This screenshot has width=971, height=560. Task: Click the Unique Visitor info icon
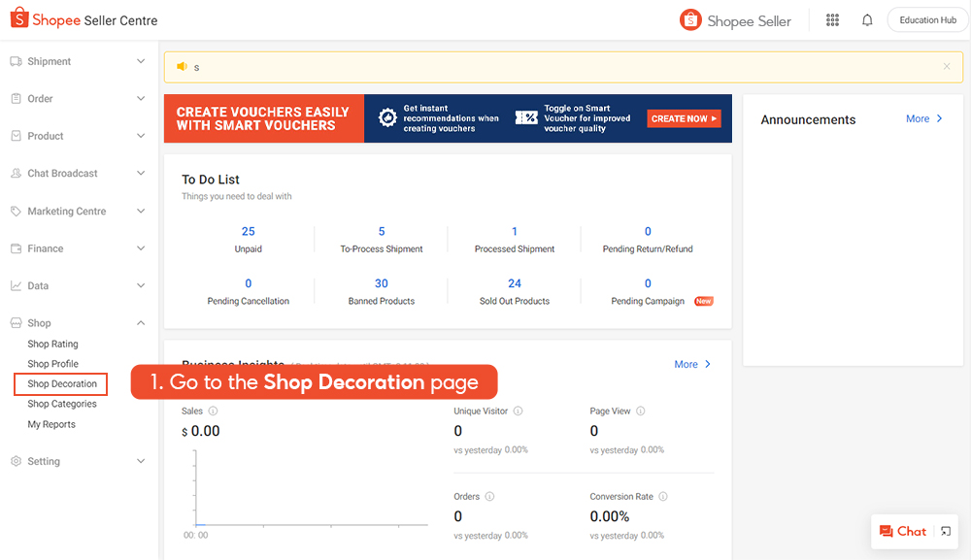point(519,411)
